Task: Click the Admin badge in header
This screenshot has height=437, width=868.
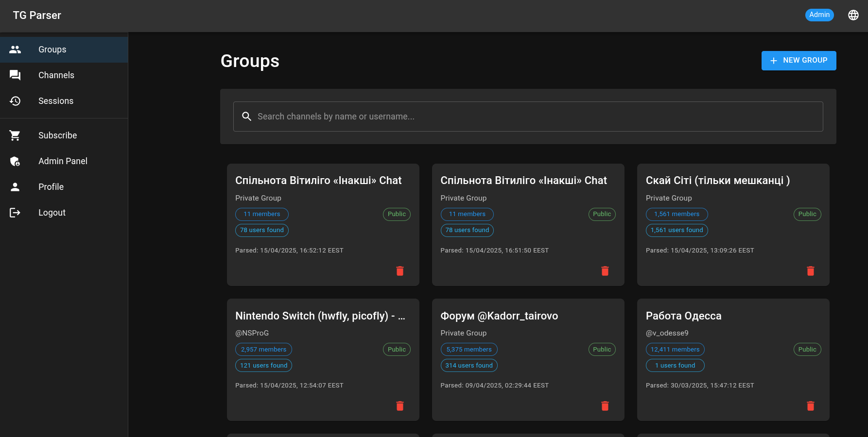Action: pos(819,15)
